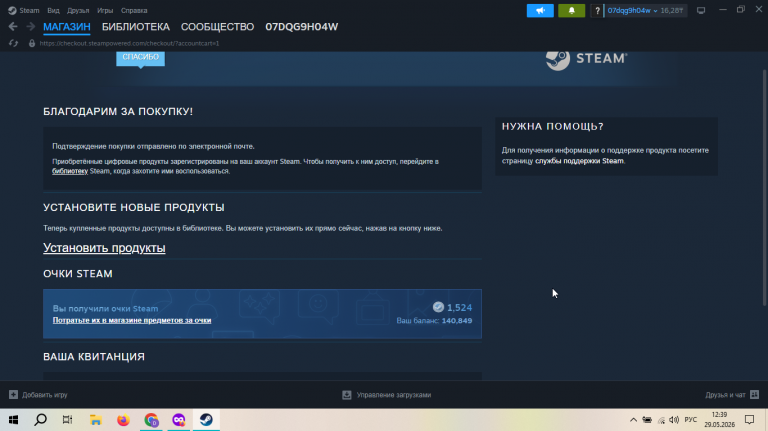Open the Друзья menu
Viewport: 768px width, 431px height.
coord(78,10)
